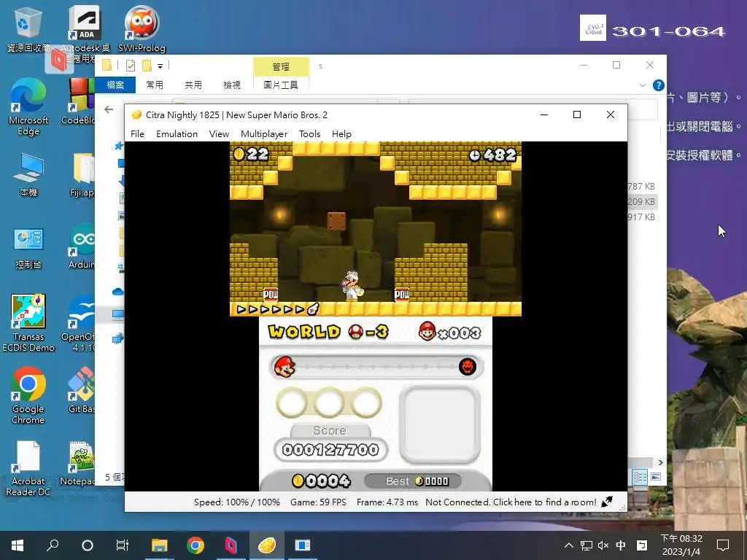Switch to the 共用 tab in File Explorer
The width and height of the screenshot is (747, 560).
pos(193,85)
